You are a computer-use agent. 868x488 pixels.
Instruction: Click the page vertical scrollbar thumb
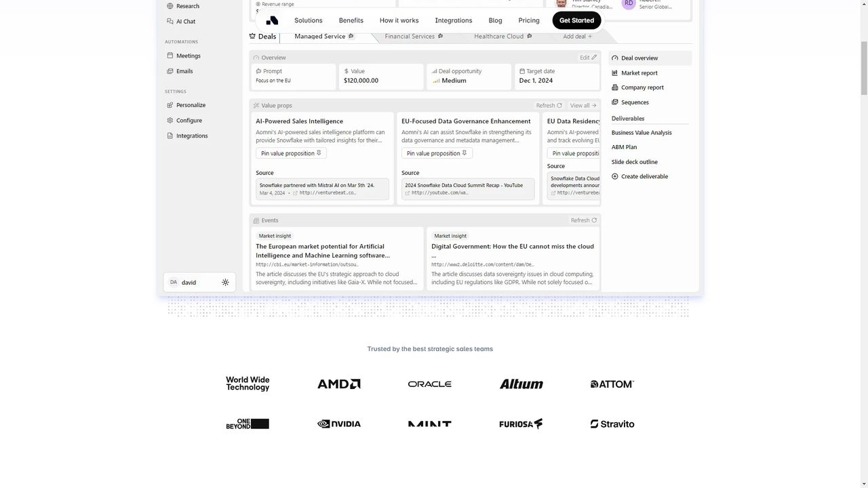click(x=863, y=68)
